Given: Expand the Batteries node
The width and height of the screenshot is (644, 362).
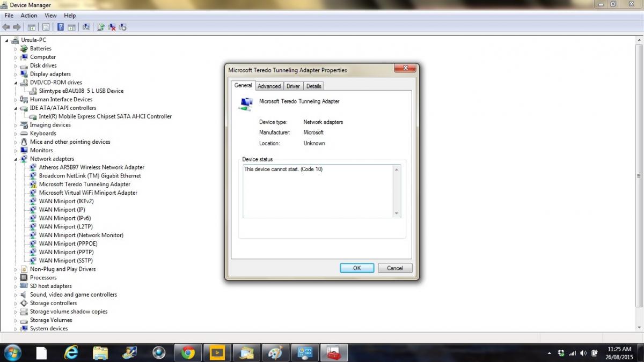Looking at the screenshot, I should coord(16,49).
